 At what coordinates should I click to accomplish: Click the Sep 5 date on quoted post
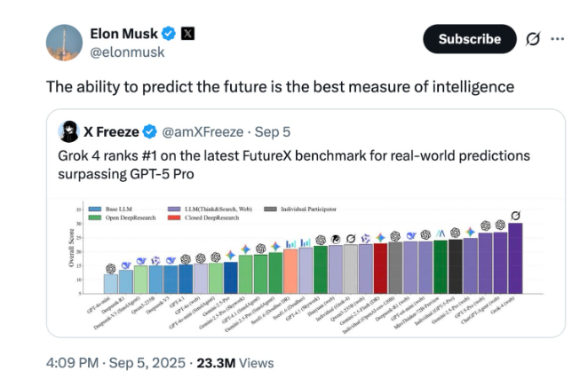(x=274, y=132)
